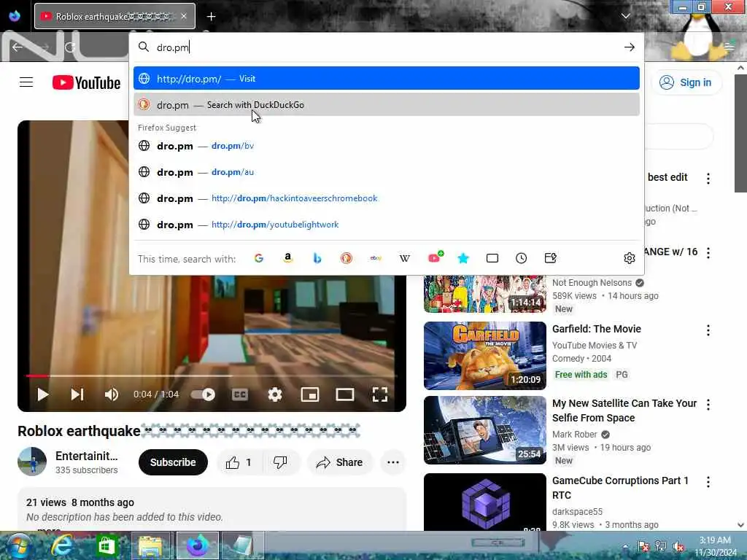Select the dro.pm/bv suggestion
The width and height of the screenshot is (747, 560).
(387, 146)
